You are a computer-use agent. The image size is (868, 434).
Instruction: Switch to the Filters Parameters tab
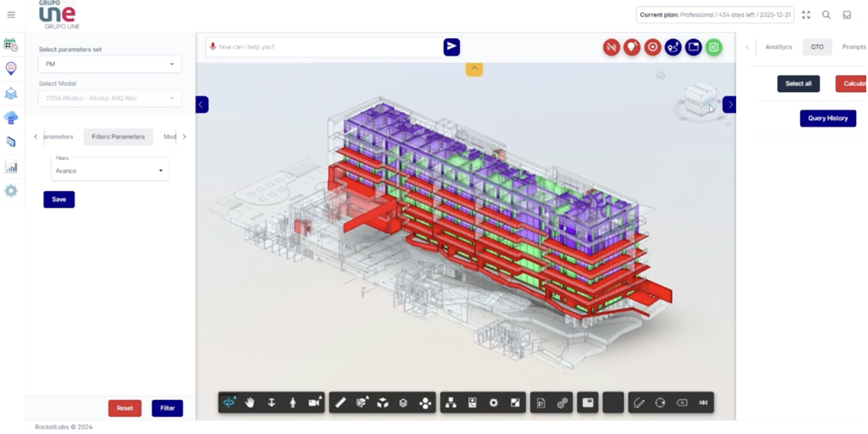point(118,137)
